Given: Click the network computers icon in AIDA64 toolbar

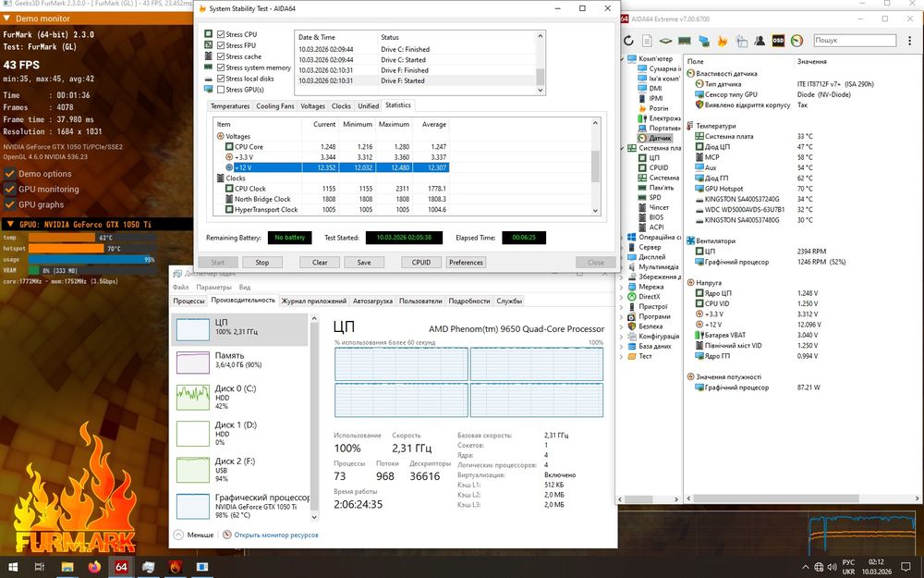Looking at the screenshot, I should coord(703,41).
